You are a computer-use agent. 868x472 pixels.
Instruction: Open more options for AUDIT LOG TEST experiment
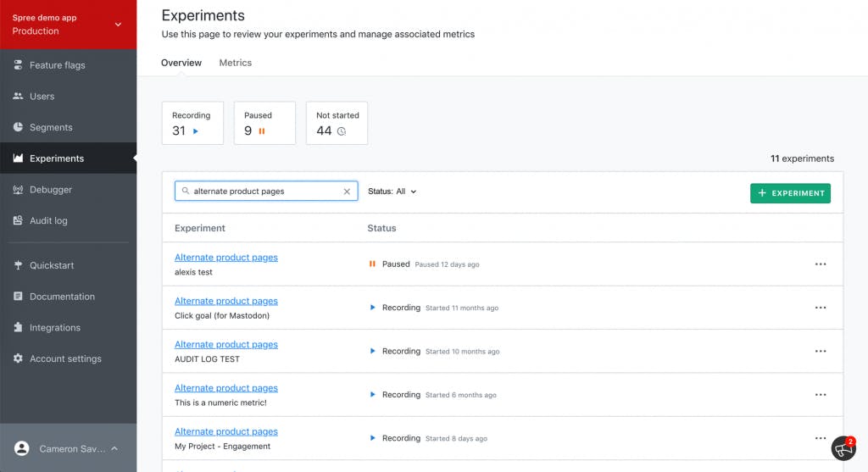[821, 352]
